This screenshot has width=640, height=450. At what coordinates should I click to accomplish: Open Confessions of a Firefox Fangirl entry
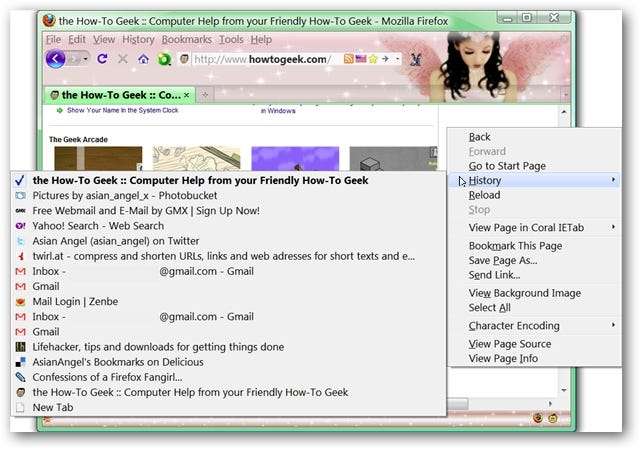[x=229, y=377]
